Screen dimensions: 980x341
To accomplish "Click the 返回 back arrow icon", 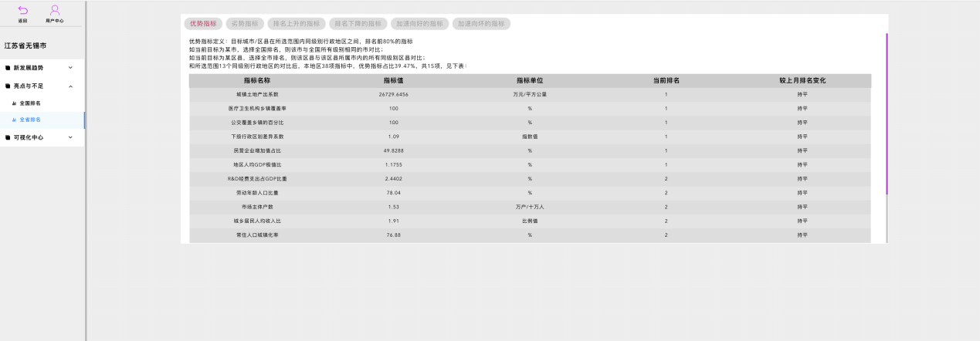I will [x=22, y=10].
